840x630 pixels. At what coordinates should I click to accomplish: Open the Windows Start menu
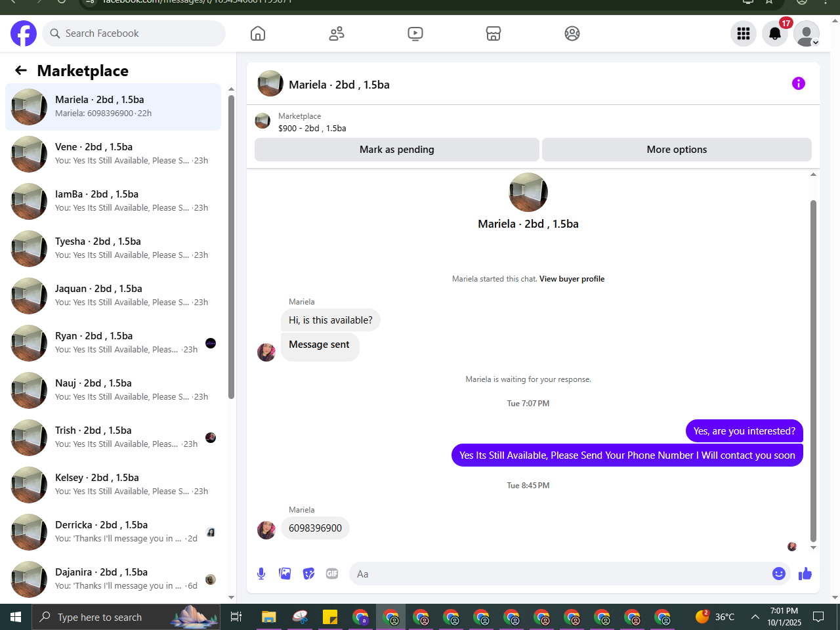pos(16,617)
